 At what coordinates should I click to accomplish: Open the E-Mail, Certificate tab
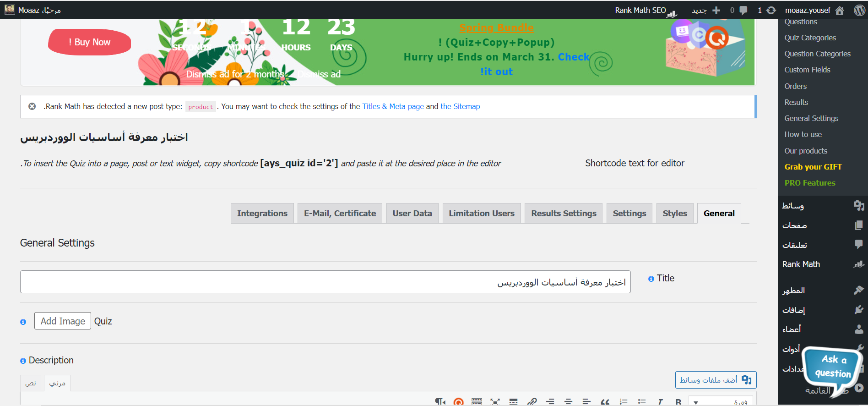[340, 213]
